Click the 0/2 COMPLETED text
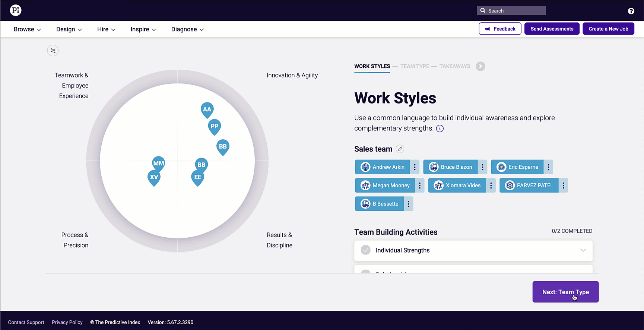The width and height of the screenshot is (644, 330). pyautogui.click(x=572, y=231)
